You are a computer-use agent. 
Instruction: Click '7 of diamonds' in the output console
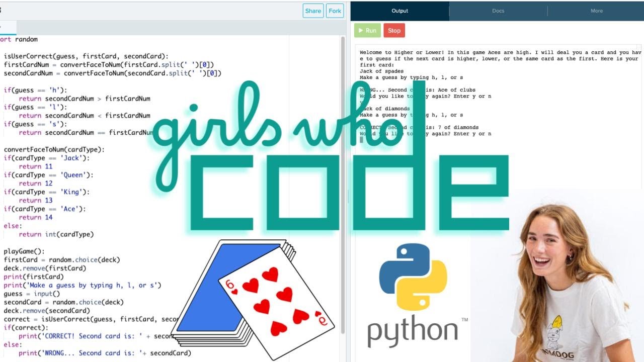click(458, 128)
